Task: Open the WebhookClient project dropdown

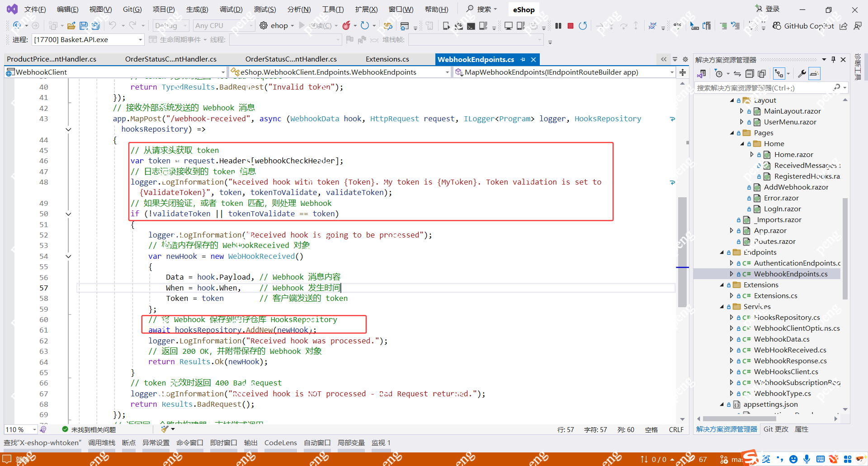Action: pos(115,72)
